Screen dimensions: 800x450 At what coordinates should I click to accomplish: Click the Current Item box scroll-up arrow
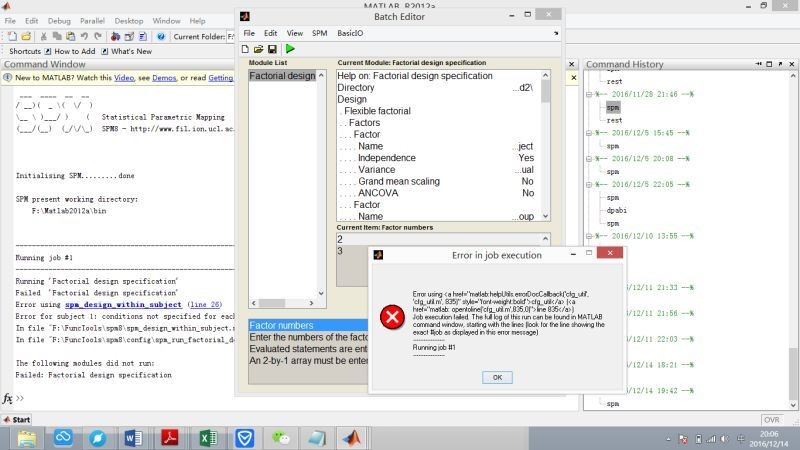tap(545, 239)
